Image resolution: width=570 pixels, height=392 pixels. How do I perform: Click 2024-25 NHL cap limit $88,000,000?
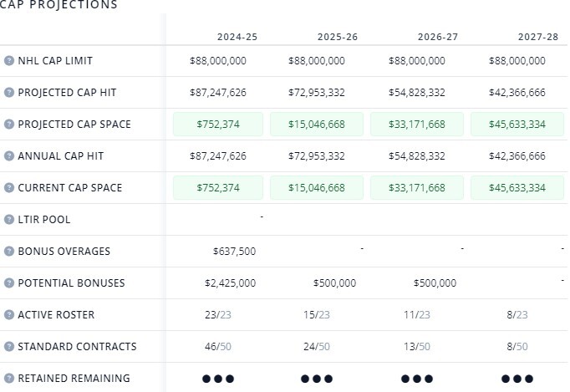click(218, 61)
